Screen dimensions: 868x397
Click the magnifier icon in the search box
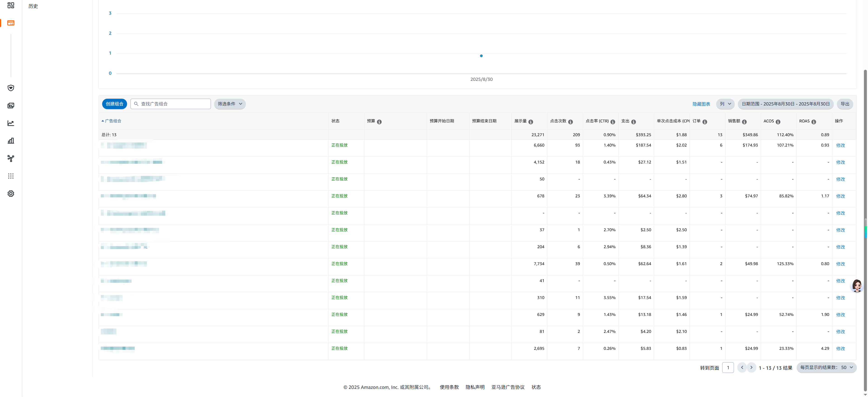click(x=136, y=104)
